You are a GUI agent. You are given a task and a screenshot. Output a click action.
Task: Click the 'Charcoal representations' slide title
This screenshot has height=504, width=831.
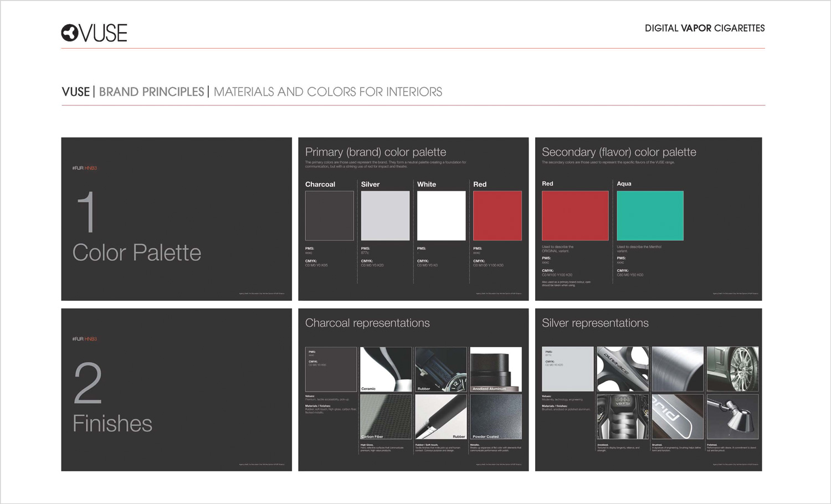click(367, 323)
